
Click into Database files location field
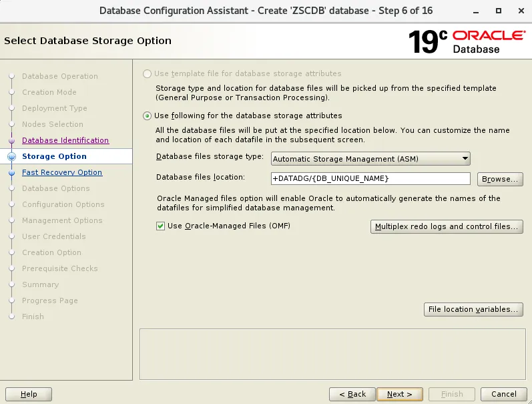(370, 178)
